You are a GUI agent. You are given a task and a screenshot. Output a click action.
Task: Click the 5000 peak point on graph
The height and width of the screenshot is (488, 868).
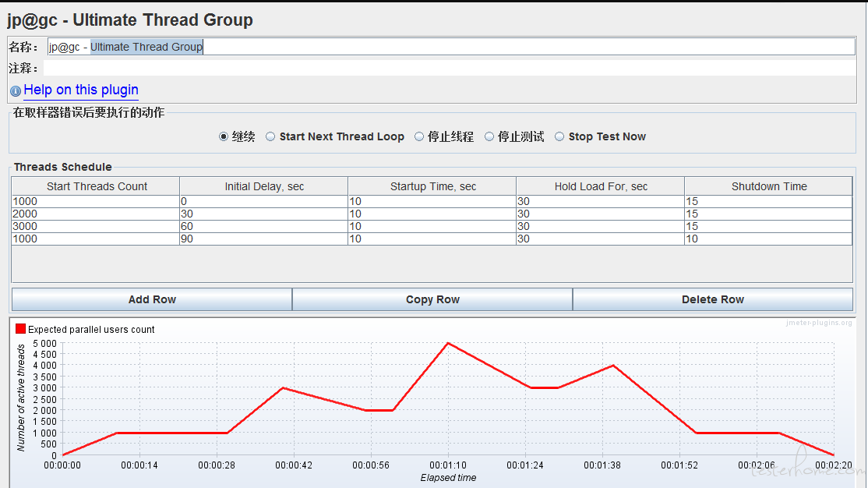click(x=447, y=343)
